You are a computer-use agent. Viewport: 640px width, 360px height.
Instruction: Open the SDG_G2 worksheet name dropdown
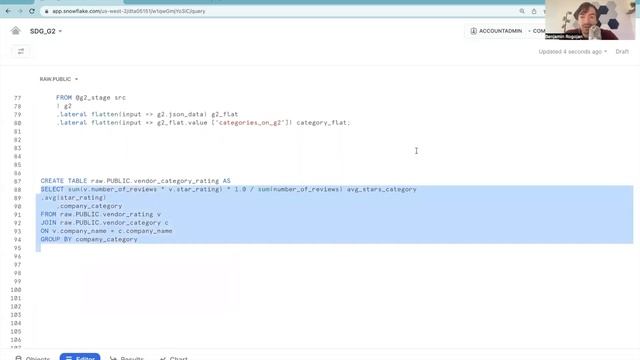46,31
